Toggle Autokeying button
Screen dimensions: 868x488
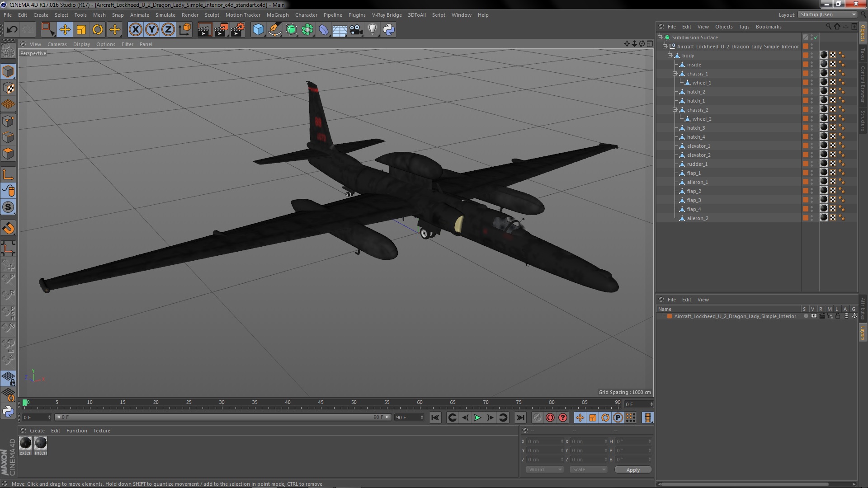click(550, 418)
